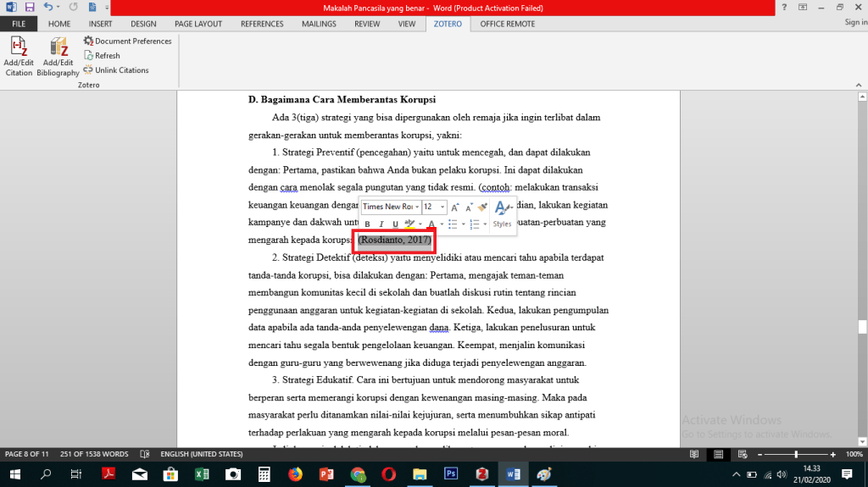868x487 pixels.
Task: Click the word count in status bar
Action: 94,454
